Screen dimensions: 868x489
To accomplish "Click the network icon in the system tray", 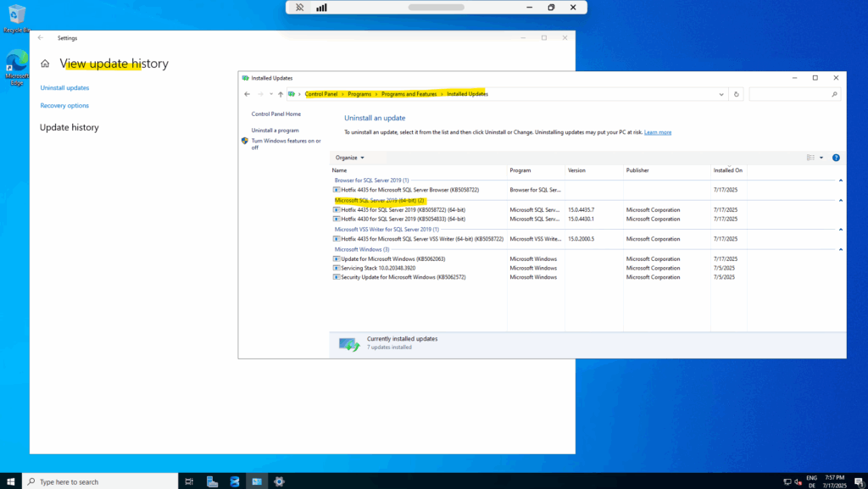I will [x=787, y=482].
